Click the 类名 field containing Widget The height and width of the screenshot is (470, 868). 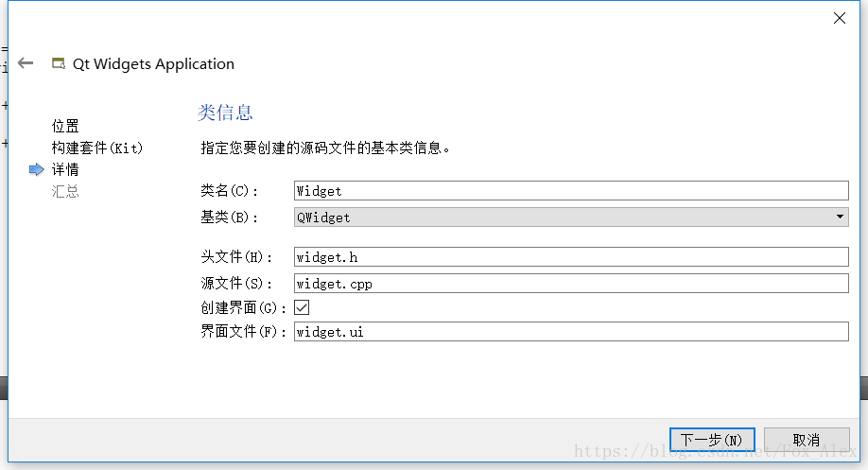[571, 190]
